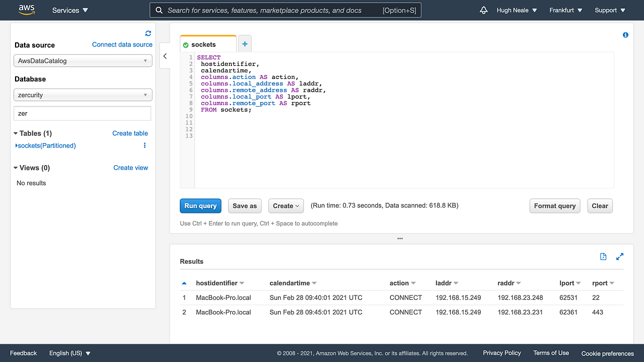Click the panel resize handle between editor and results
Image resolution: width=644 pixels, height=362 pixels.
[399, 238]
